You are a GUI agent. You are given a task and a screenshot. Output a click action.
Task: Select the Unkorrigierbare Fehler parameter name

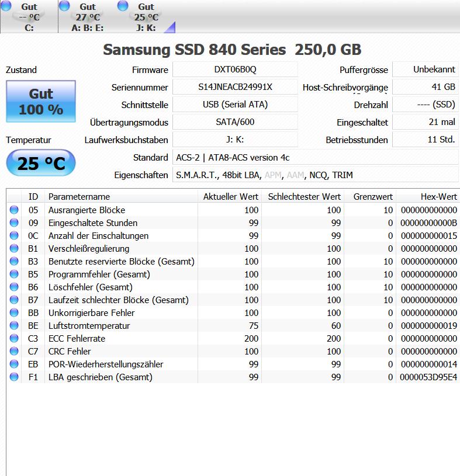[x=91, y=313]
